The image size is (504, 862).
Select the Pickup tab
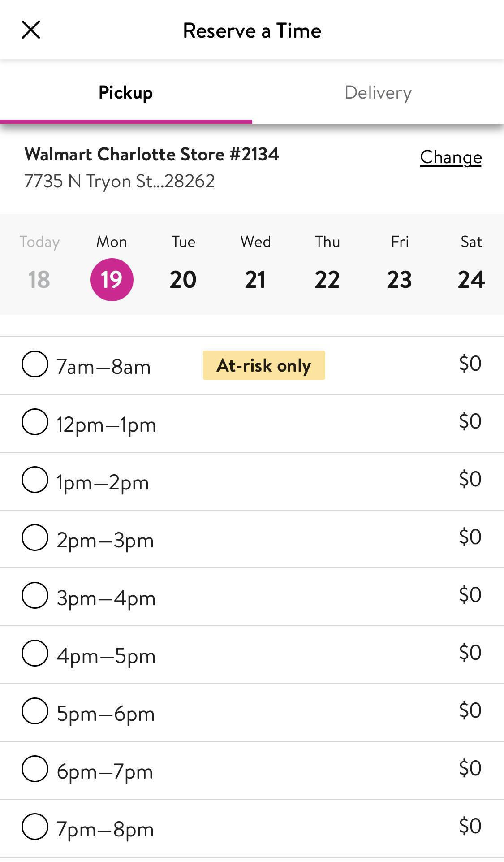click(125, 93)
